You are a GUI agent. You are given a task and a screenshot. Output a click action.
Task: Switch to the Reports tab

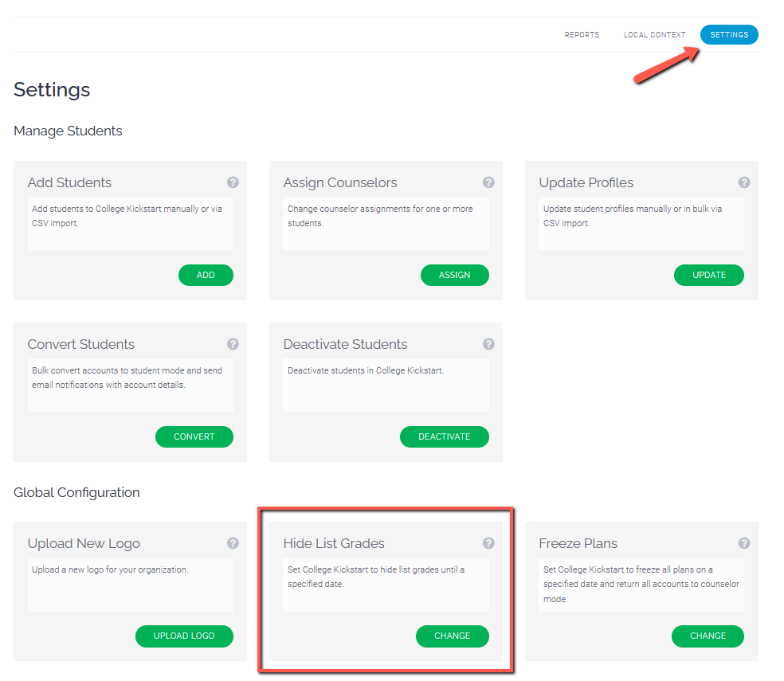coord(582,34)
